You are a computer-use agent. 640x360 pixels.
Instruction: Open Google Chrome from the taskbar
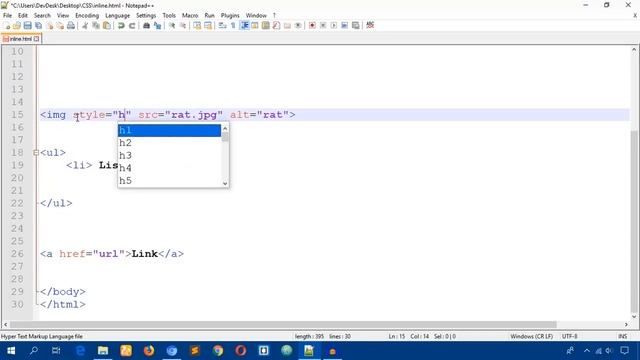coord(218,351)
